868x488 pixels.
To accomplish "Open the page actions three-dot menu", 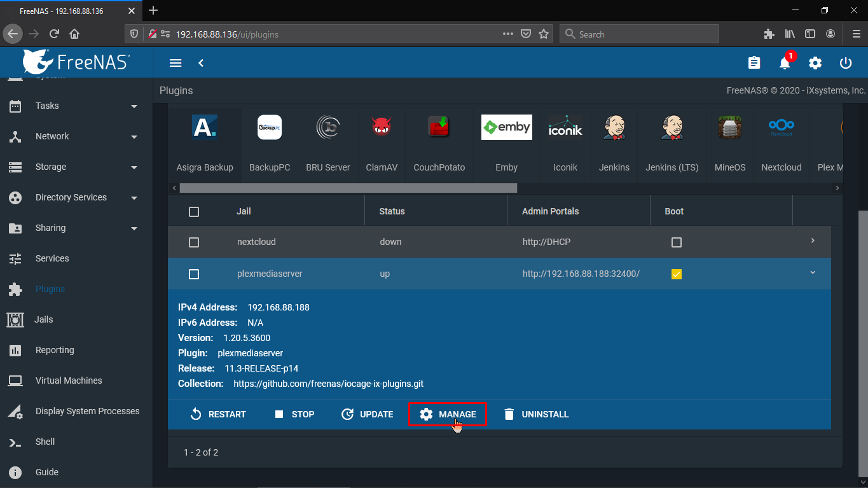I will [508, 34].
